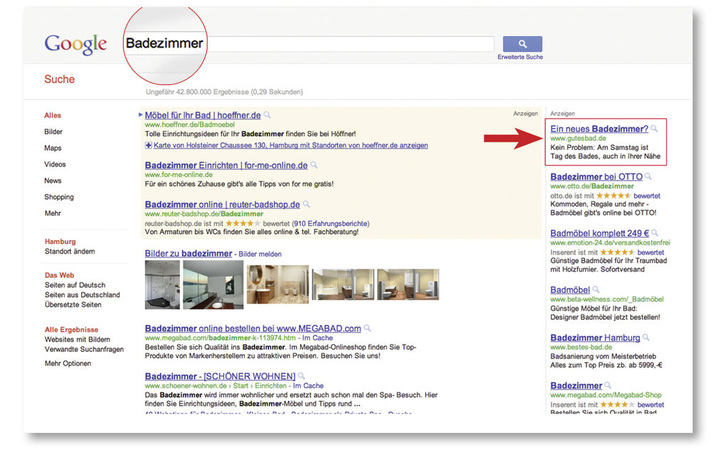Expand the plus icon before Karte von Holsteiner Chaussee
This screenshot has height=452, width=728.
point(148,145)
